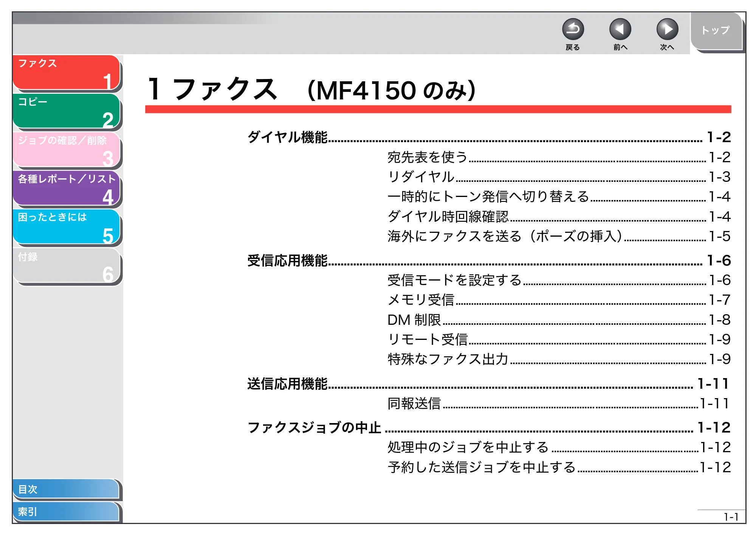Click page number 1-8 beside DM 制限

click(719, 320)
